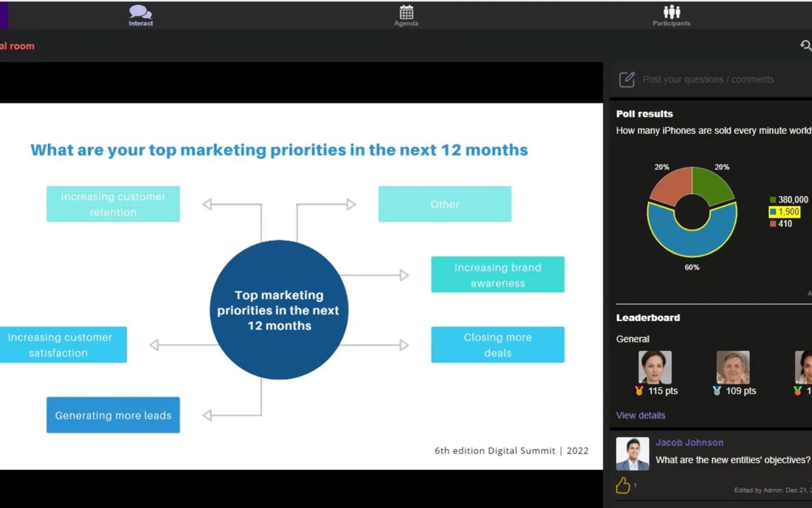Click the orange 20% pie chart segment

tap(672, 185)
